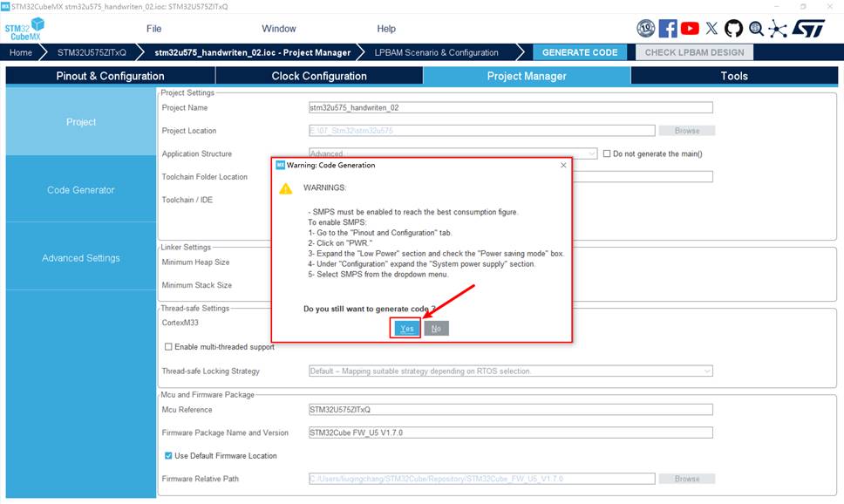Screen dimensions: 844x504
Task: Click the warning triangle icon in dialog
Action: tap(286, 189)
